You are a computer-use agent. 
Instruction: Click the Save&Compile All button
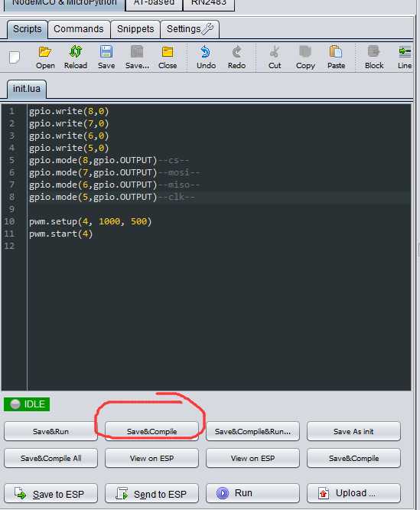[x=50, y=458]
